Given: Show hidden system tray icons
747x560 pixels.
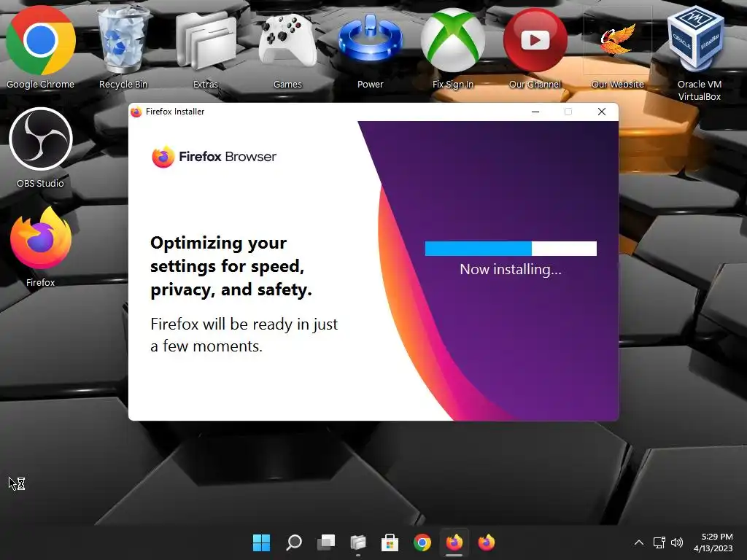Looking at the screenshot, I should (639, 542).
